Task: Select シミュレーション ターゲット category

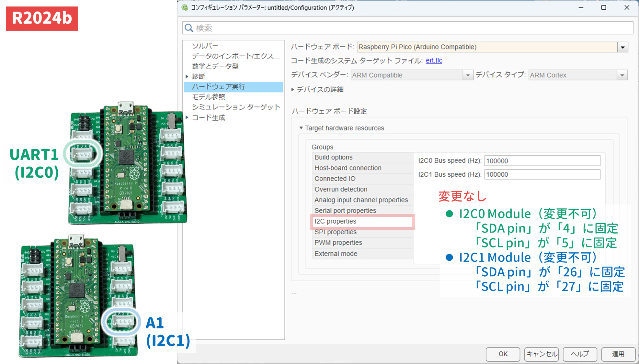Action: click(236, 107)
